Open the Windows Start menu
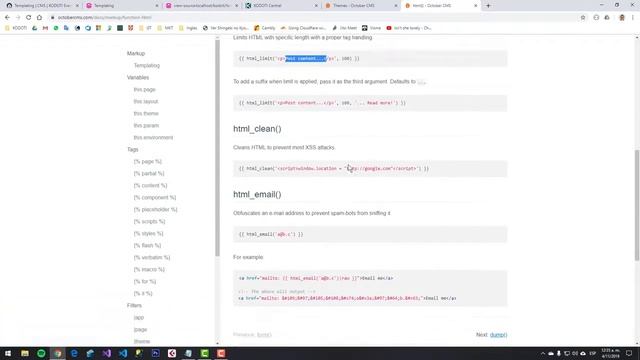 (8, 353)
